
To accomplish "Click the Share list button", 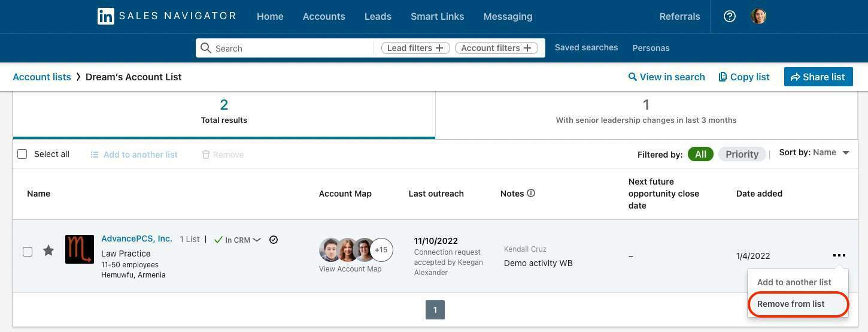I will tap(818, 77).
